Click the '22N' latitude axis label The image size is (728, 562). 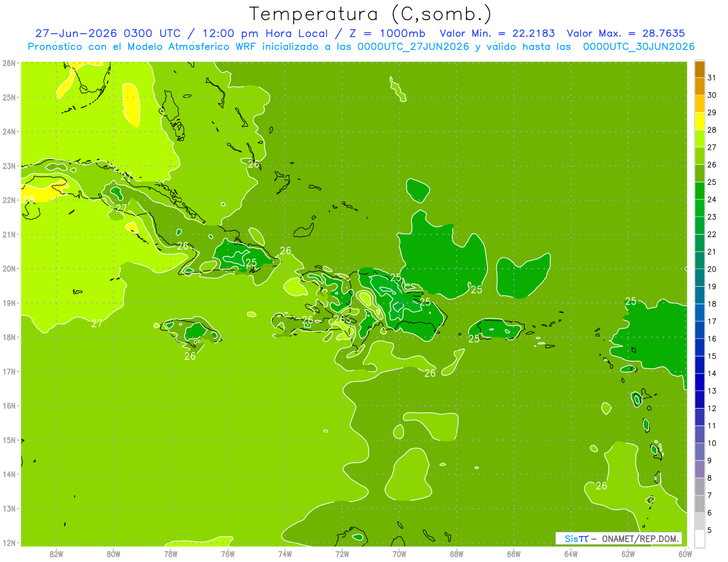point(8,200)
